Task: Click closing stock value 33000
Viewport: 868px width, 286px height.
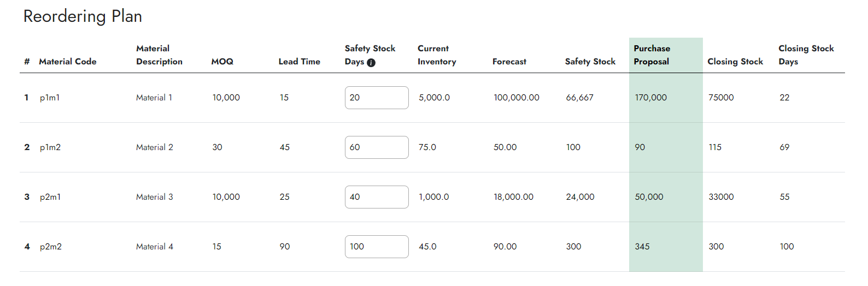Action: tap(722, 197)
